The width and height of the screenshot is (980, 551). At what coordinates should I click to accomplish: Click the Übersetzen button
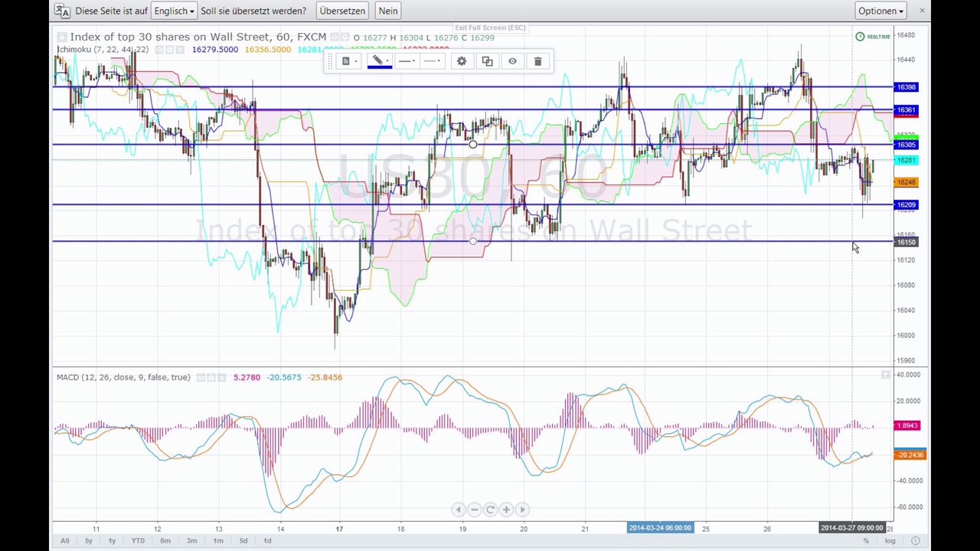(x=342, y=11)
